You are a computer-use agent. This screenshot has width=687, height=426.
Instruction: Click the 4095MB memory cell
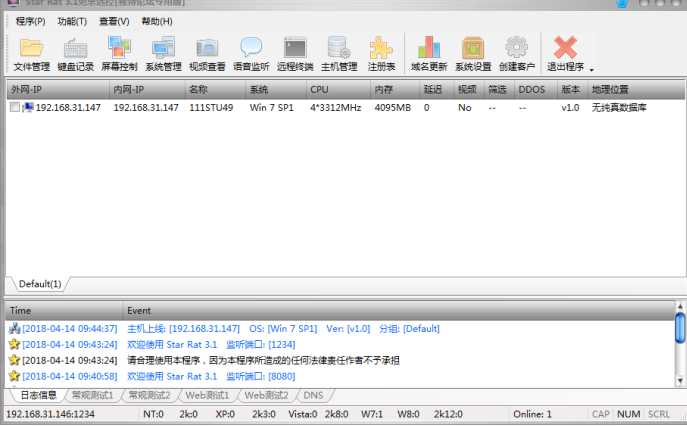393,107
